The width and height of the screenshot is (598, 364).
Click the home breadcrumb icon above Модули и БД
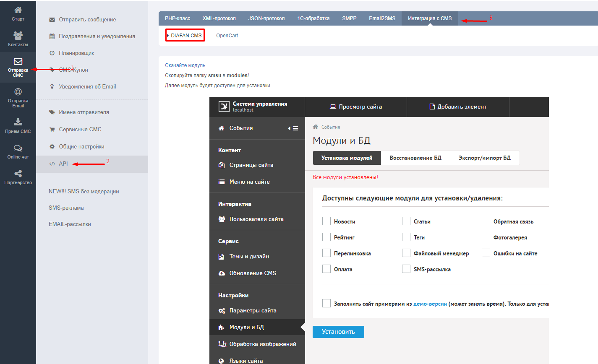(316, 127)
